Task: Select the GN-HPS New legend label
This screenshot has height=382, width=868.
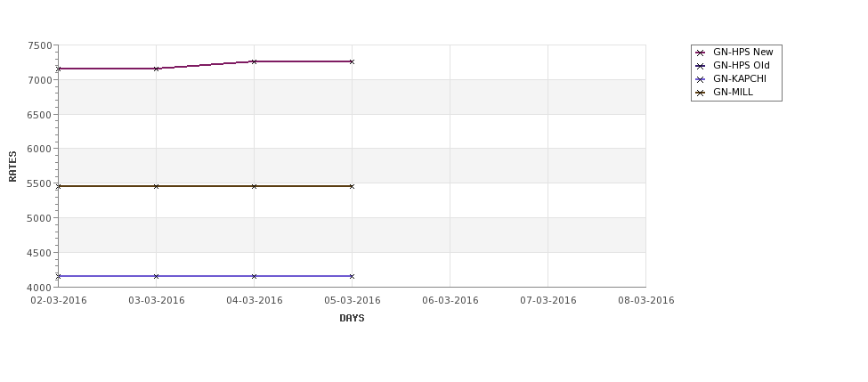Action: (x=742, y=52)
